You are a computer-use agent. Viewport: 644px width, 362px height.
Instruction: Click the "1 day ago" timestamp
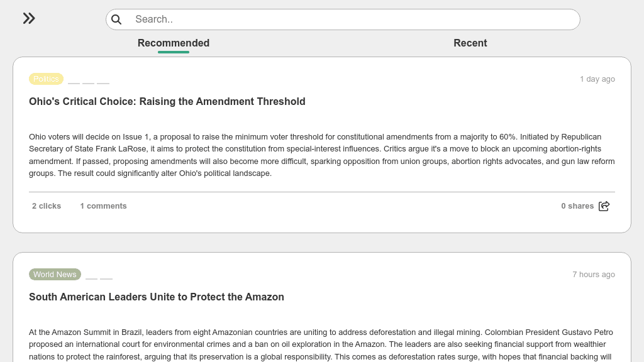pyautogui.click(x=597, y=79)
